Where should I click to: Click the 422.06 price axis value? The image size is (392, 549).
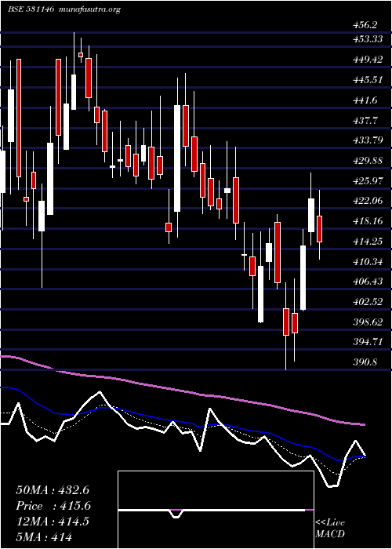[368, 201]
